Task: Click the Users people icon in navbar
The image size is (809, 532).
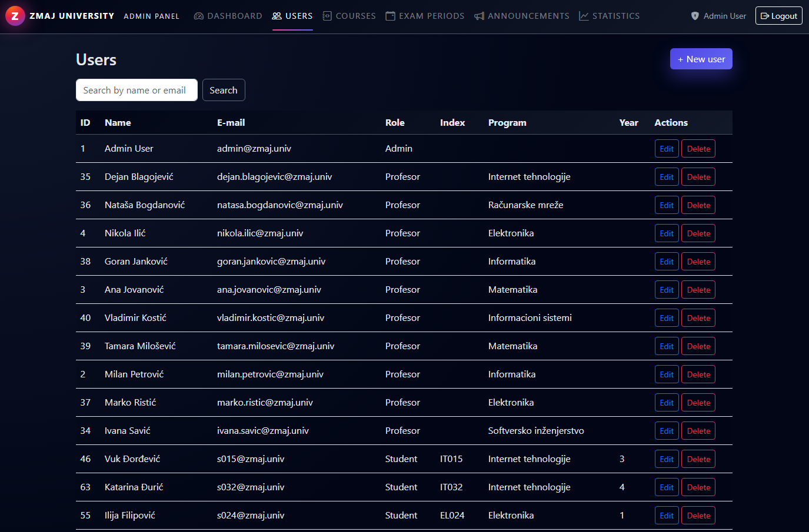Action: tap(277, 16)
